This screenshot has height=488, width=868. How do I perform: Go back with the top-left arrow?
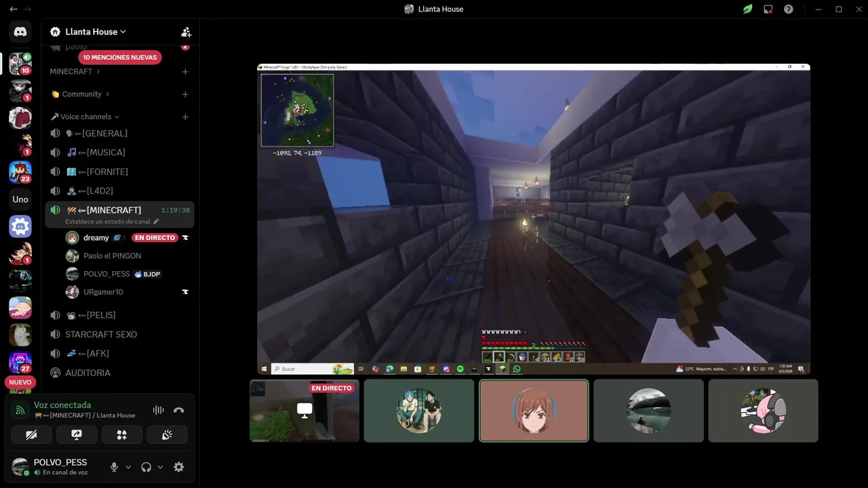point(13,9)
